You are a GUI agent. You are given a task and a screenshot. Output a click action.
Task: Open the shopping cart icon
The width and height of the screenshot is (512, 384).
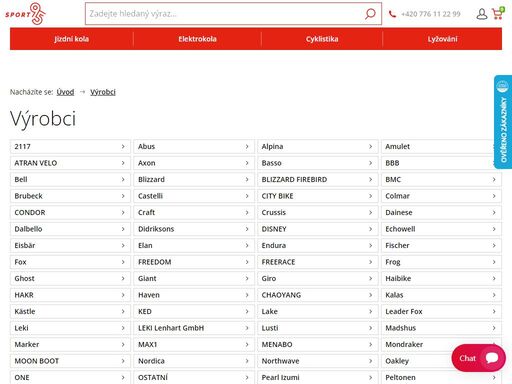pos(498,13)
